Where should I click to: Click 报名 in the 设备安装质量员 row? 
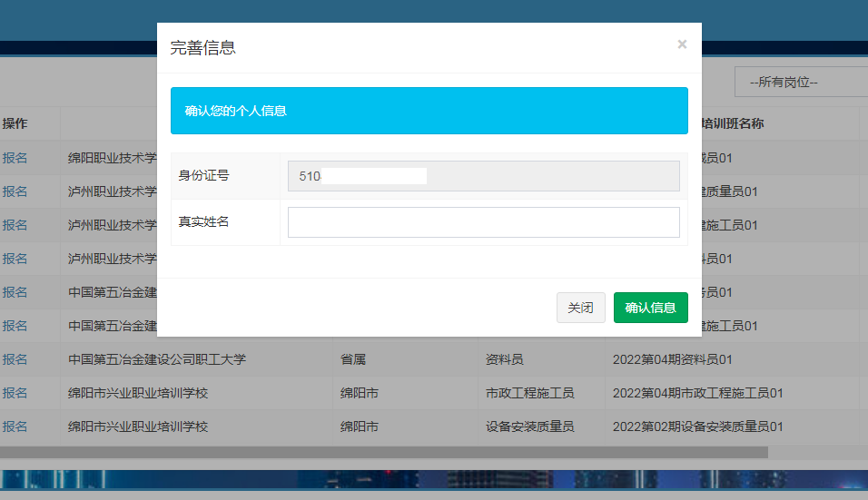pyautogui.click(x=15, y=426)
